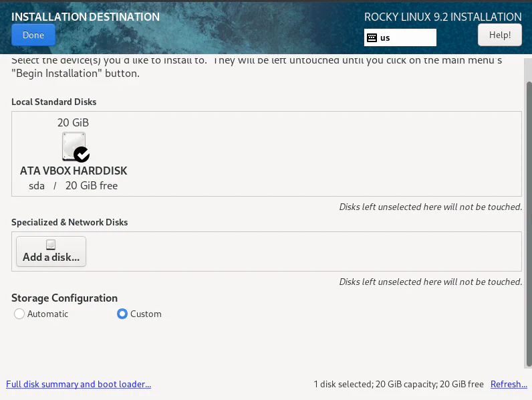Screen dimensions: 532x400
Task: Click the vertical scrollbar on the right
Action: 529,224
